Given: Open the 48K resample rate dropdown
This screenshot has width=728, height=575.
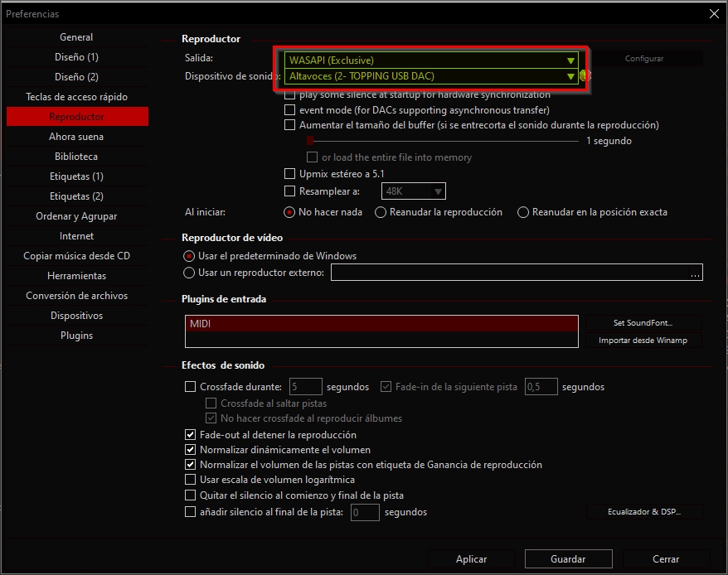Looking at the screenshot, I should [413, 191].
